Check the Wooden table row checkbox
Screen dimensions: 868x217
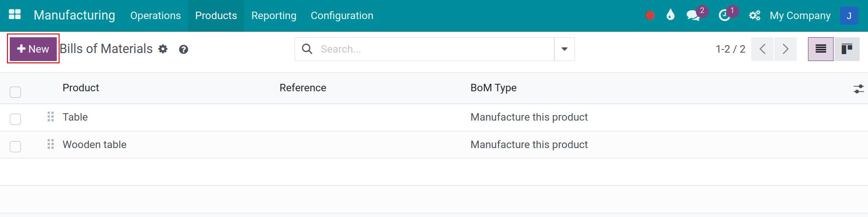click(x=15, y=146)
